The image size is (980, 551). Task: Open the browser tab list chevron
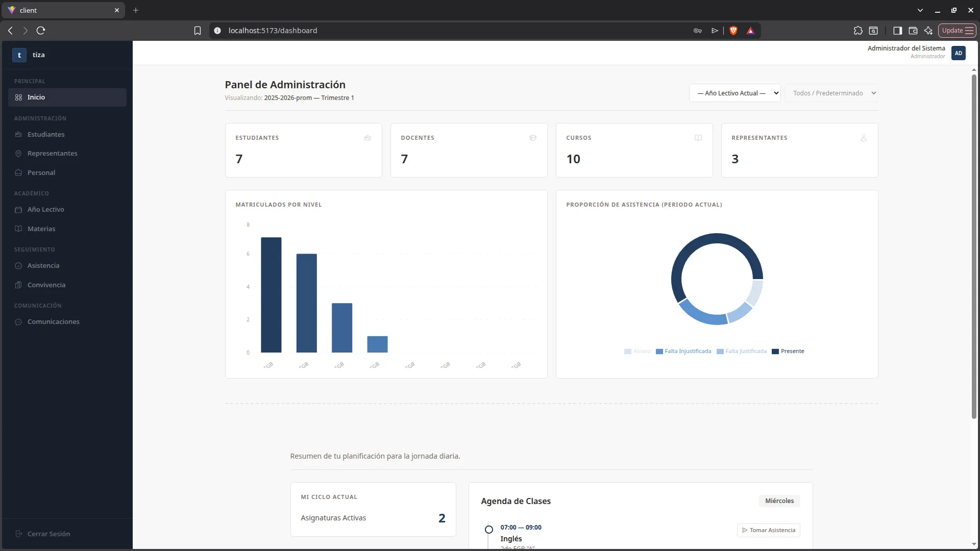[x=920, y=10]
